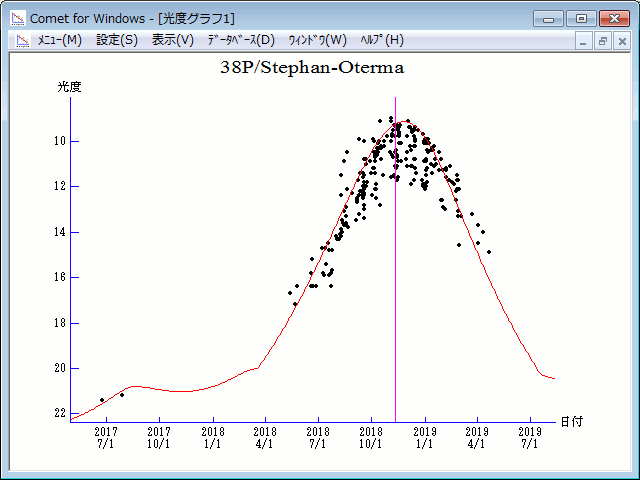Expand the 表示(V) view menu
640x480 pixels.
pos(172,40)
